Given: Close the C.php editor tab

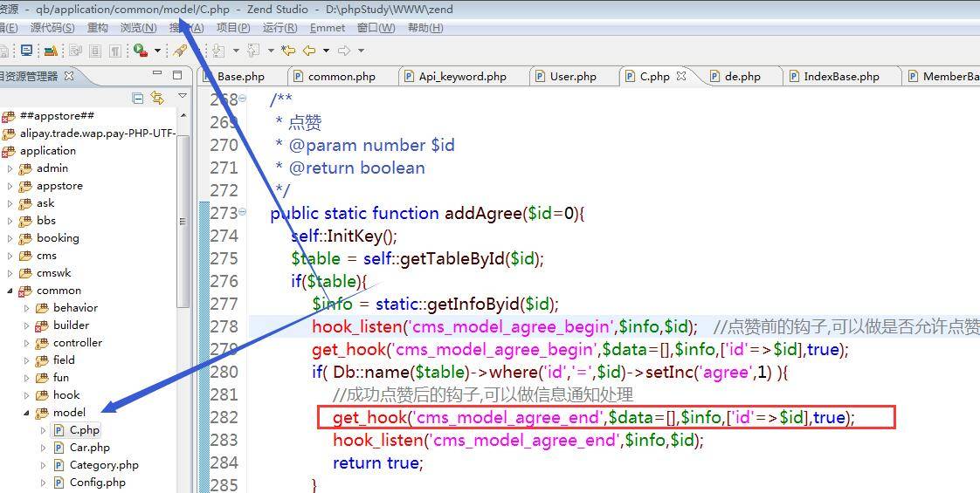Looking at the screenshot, I should (x=681, y=76).
